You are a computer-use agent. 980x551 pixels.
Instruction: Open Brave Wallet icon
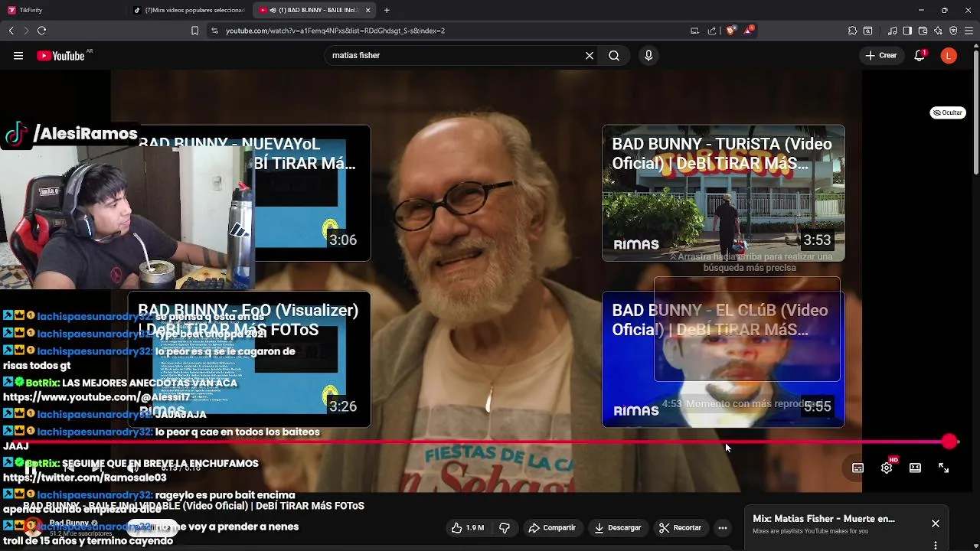[923, 31]
